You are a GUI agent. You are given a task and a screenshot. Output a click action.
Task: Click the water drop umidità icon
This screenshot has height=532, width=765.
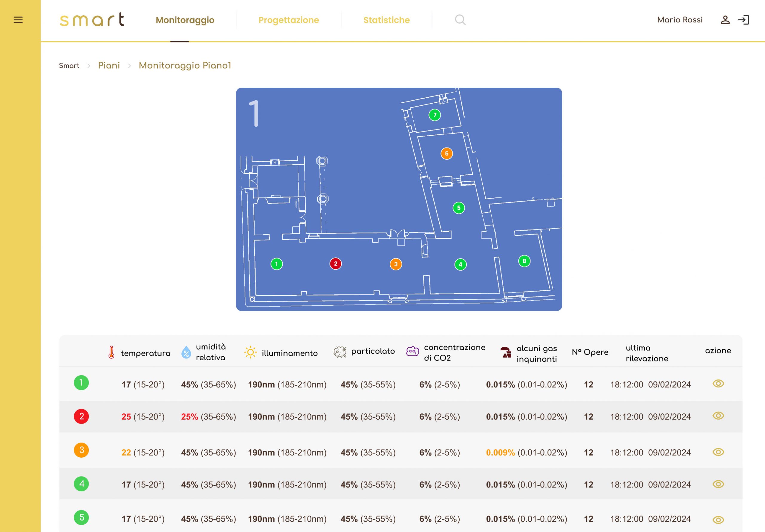(x=186, y=352)
